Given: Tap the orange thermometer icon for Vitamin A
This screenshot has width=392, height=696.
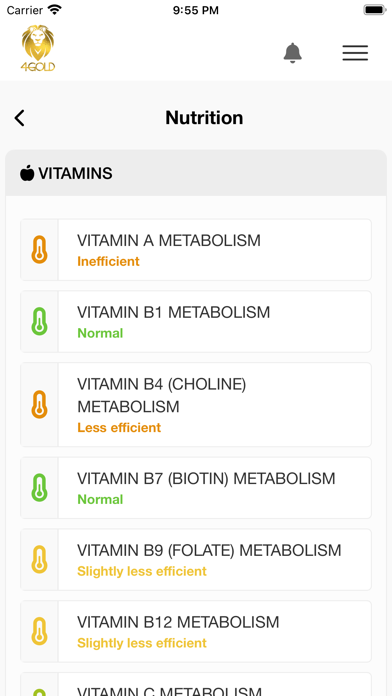Looking at the screenshot, I should coord(40,250).
